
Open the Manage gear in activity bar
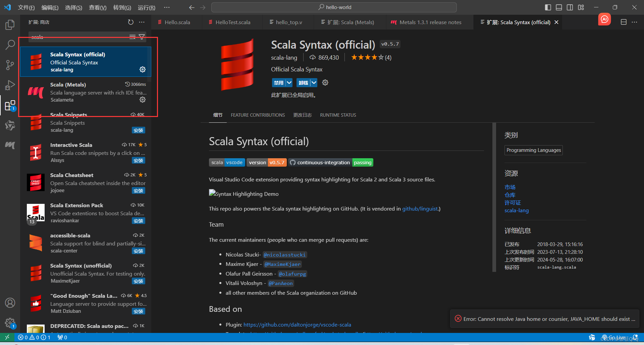click(x=10, y=323)
